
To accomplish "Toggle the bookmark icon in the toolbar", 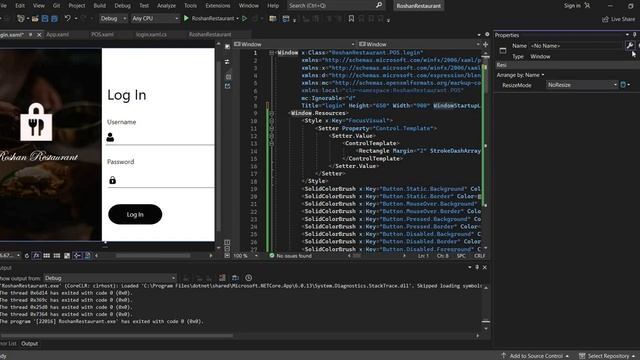I will (351, 18).
